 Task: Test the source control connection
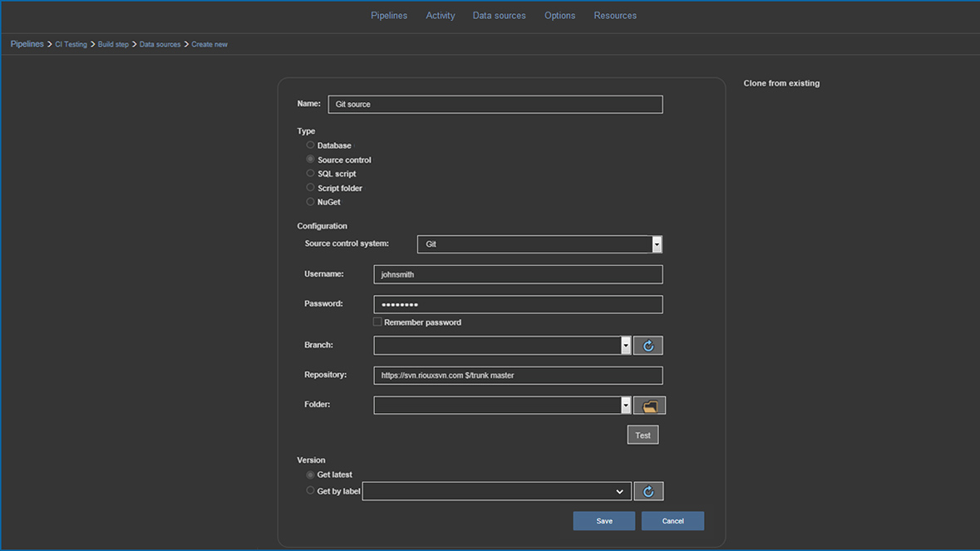(642, 434)
